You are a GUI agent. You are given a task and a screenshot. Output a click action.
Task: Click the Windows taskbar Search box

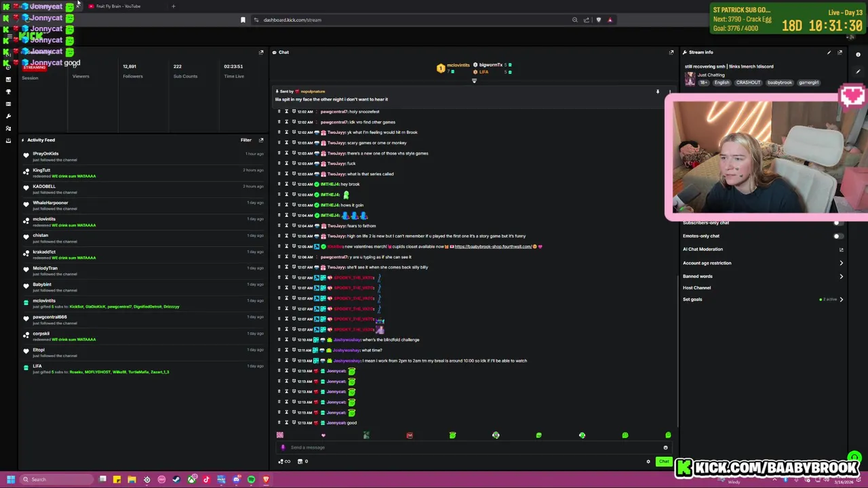pos(58,479)
